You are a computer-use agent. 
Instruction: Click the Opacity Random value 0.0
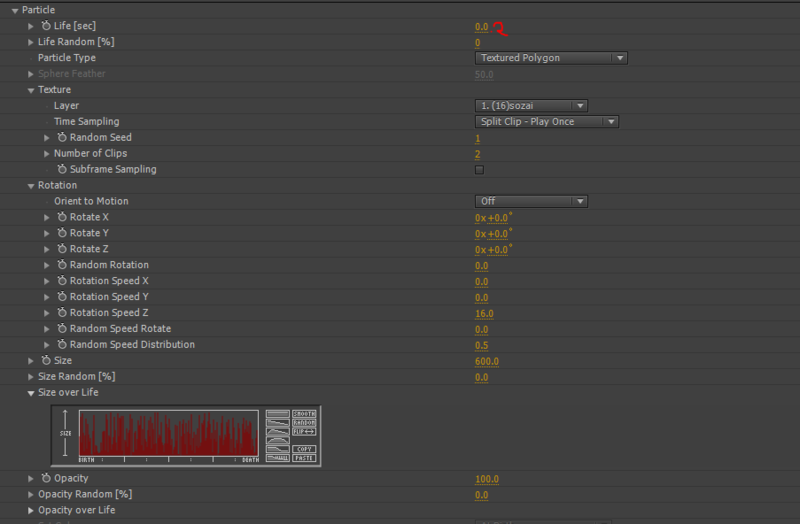pos(481,495)
